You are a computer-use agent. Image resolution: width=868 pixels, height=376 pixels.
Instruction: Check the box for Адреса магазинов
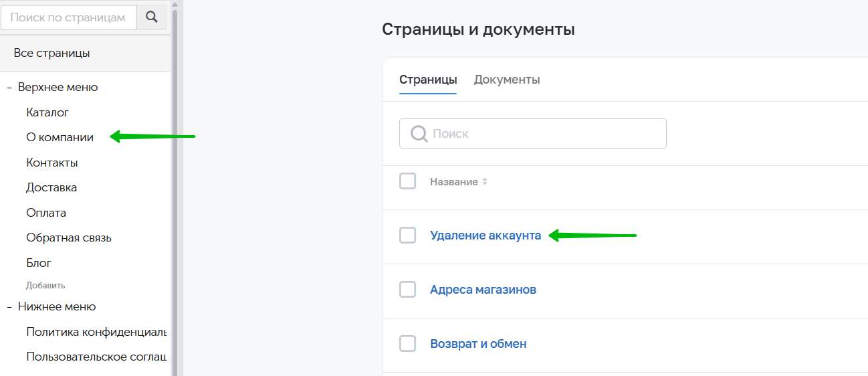pos(408,290)
